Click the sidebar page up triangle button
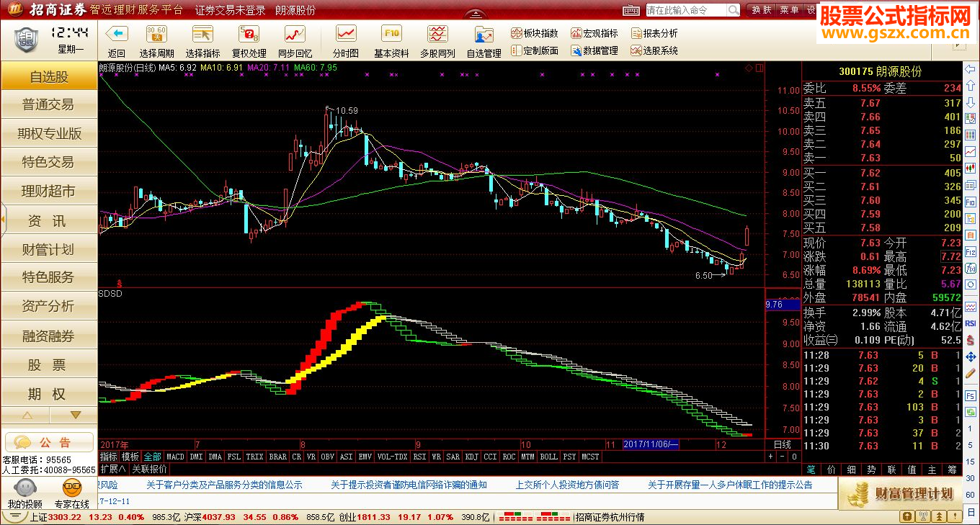The image size is (980, 525). tap(27, 416)
